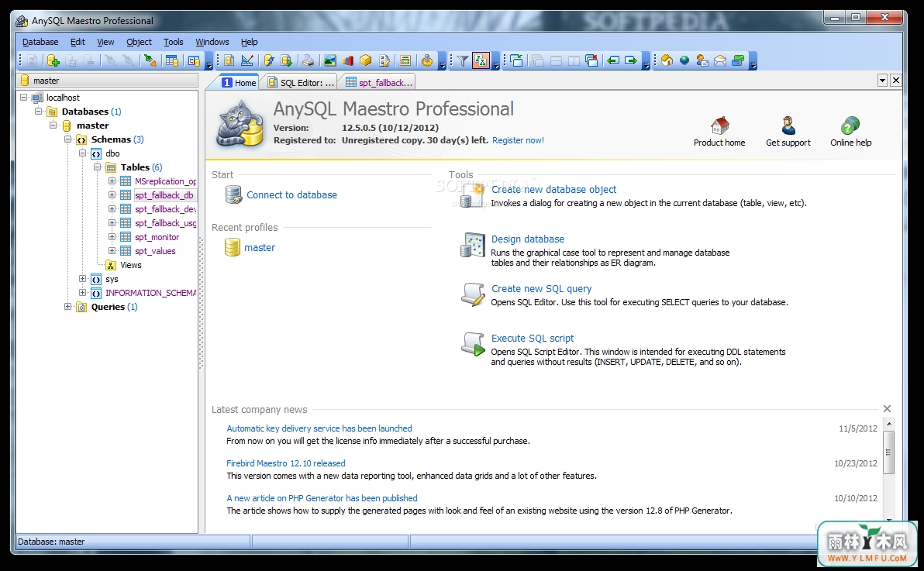Click the Register now! link
The width and height of the screenshot is (924, 571).
coord(518,140)
